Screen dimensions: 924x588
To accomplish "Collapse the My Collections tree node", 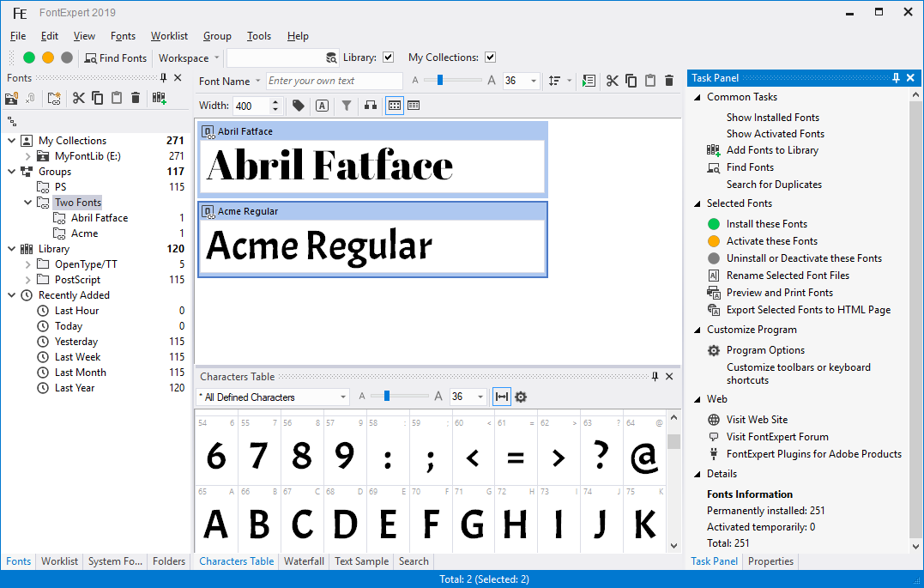I will [x=11, y=141].
